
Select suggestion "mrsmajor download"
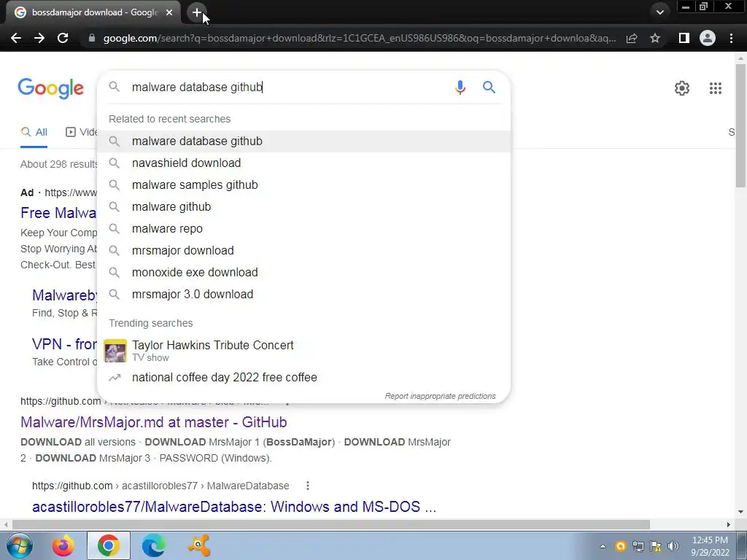[x=303, y=251]
